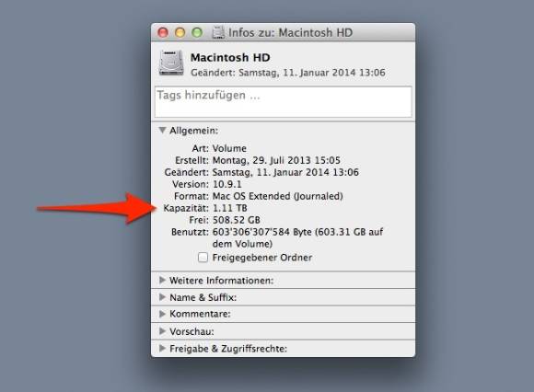The width and height of the screenshot is (534, 392).
Task: Click the large Macintosh HD drive icon
Action: (x=171, y=63)
